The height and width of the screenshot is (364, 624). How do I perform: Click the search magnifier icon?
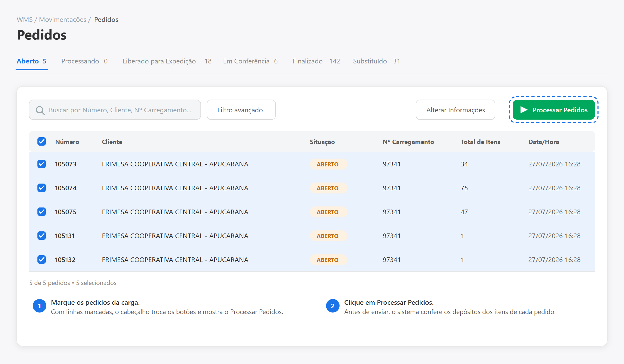(40, 110)
